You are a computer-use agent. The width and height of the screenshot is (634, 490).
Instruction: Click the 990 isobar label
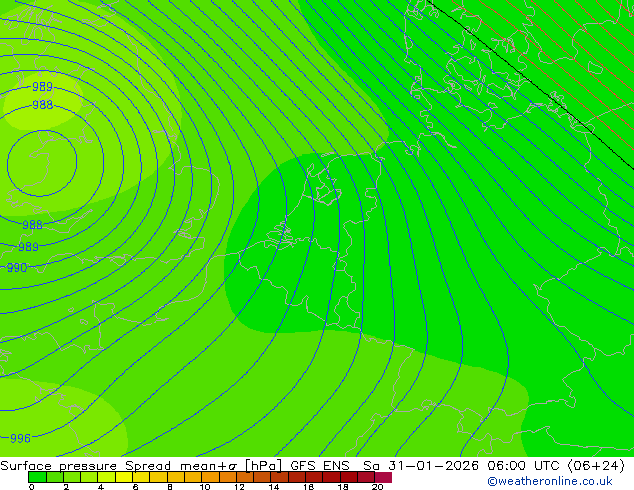[x=17, y=268]
